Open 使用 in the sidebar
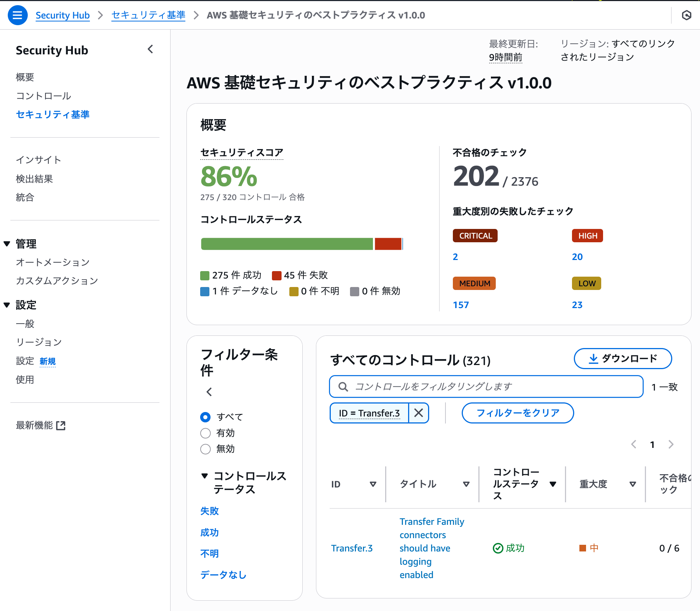Viewport: 700px width, 611px height. pos(25,379)
